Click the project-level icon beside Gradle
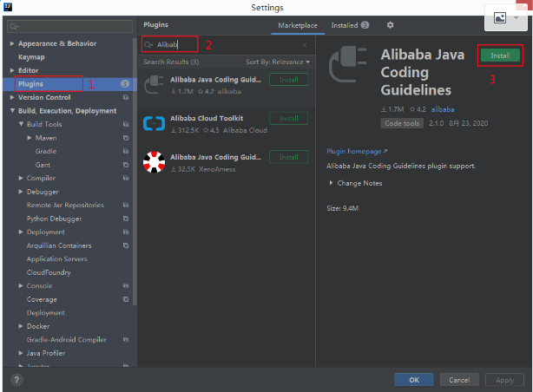Image resolution: width=533 pixels, height=392 pixels. (126, 151)
